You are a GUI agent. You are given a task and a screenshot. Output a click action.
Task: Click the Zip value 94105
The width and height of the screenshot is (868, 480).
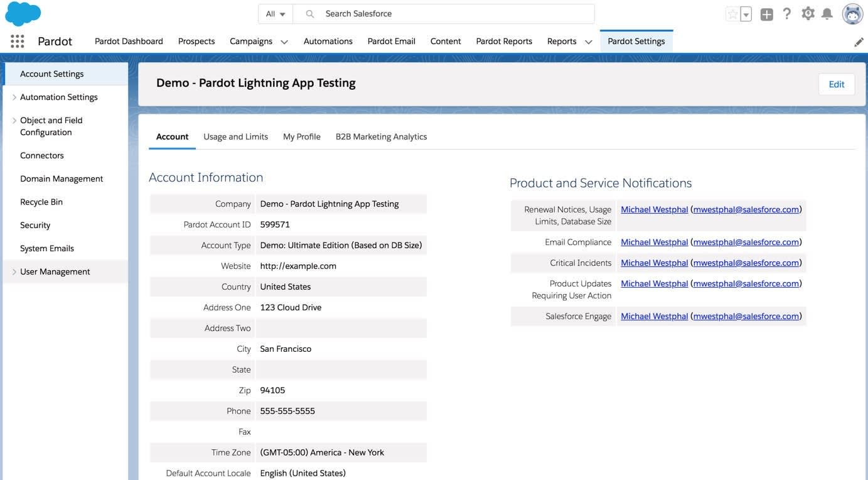272,391
